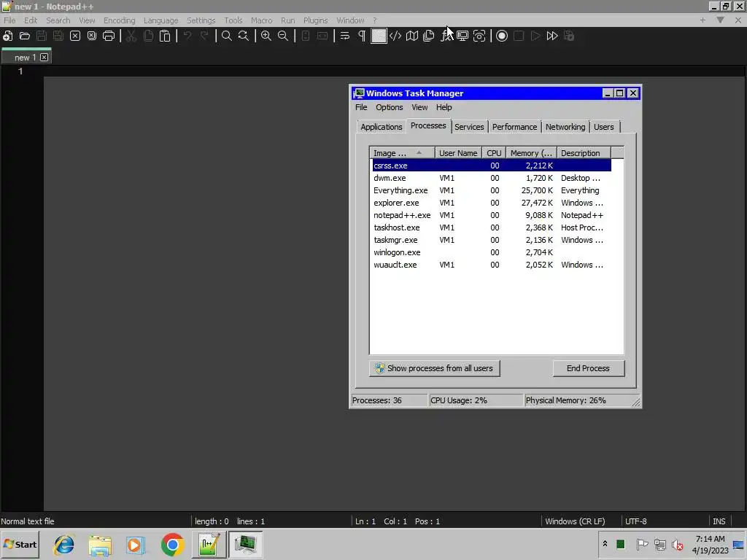Toggle Word wrap in the toolbar
The width and height of the screenshot is (747, 560).
345,36
